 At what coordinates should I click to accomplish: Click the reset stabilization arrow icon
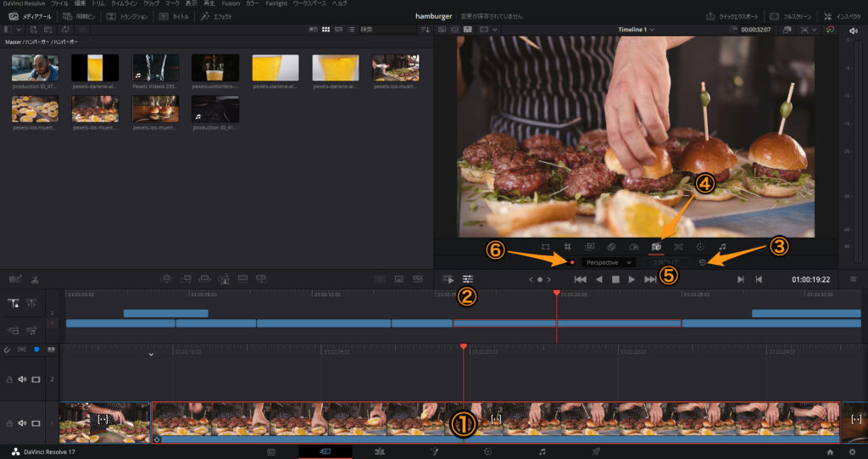tap(703, 263)
